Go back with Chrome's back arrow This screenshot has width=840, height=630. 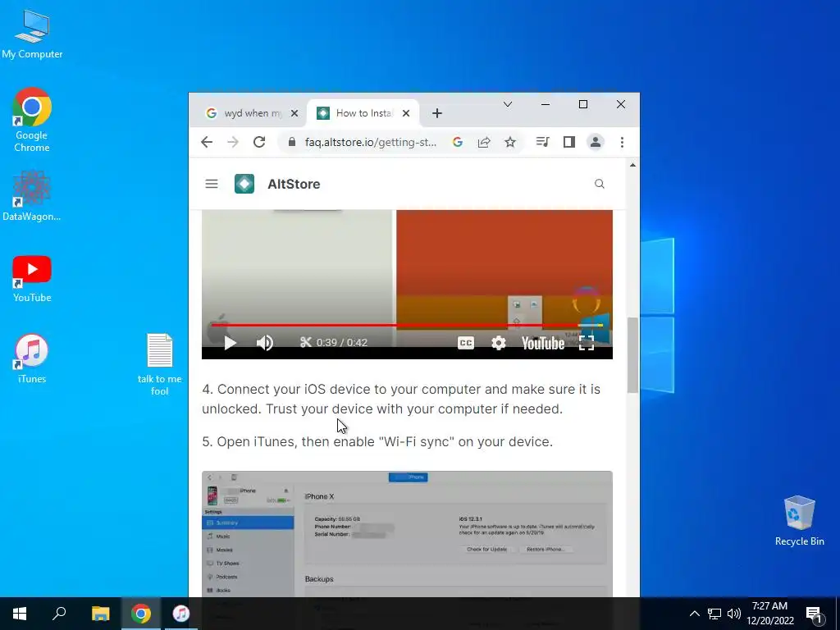tap(207, 142)
